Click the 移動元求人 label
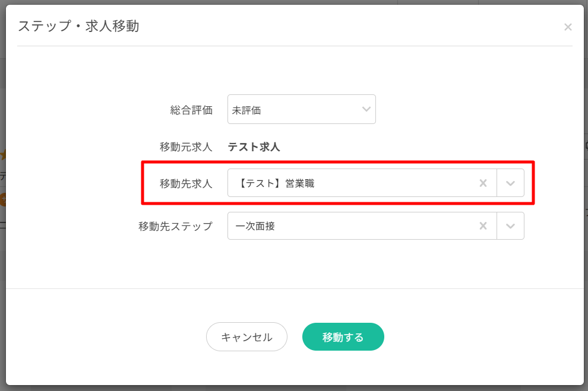 (185, 147)
